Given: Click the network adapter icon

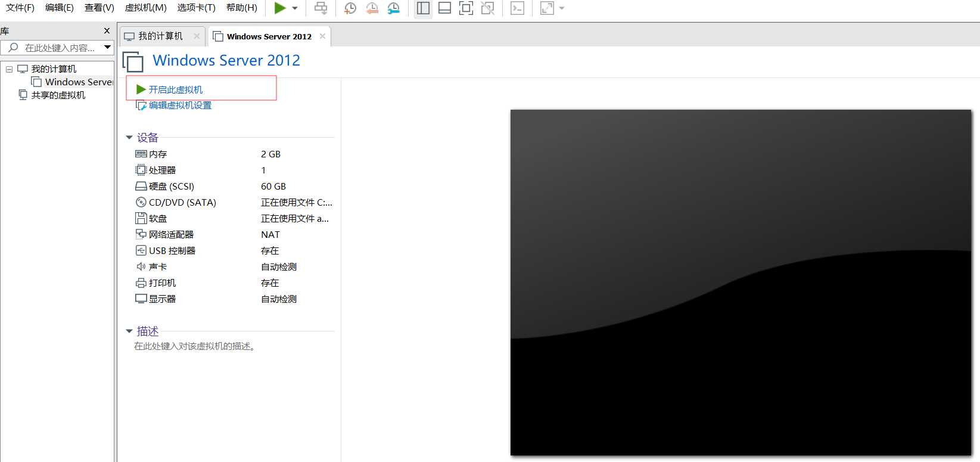Looking at the screenshot, I should click(141, 234).
